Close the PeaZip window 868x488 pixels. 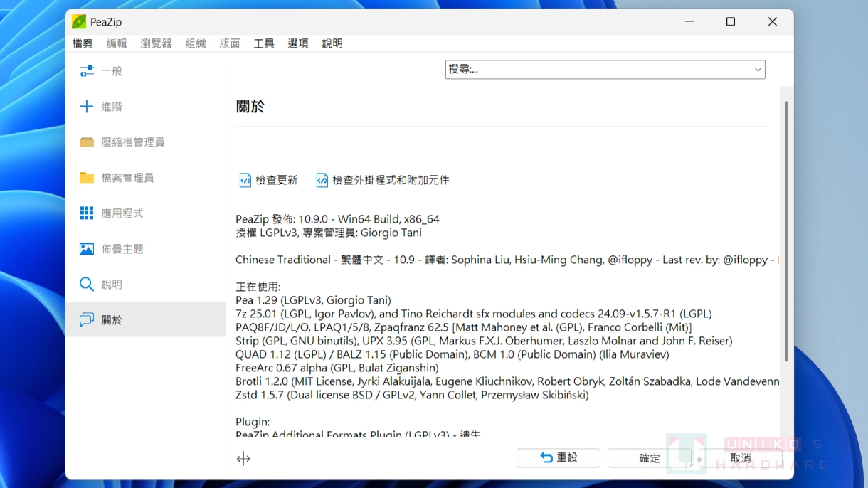point(772,22)
